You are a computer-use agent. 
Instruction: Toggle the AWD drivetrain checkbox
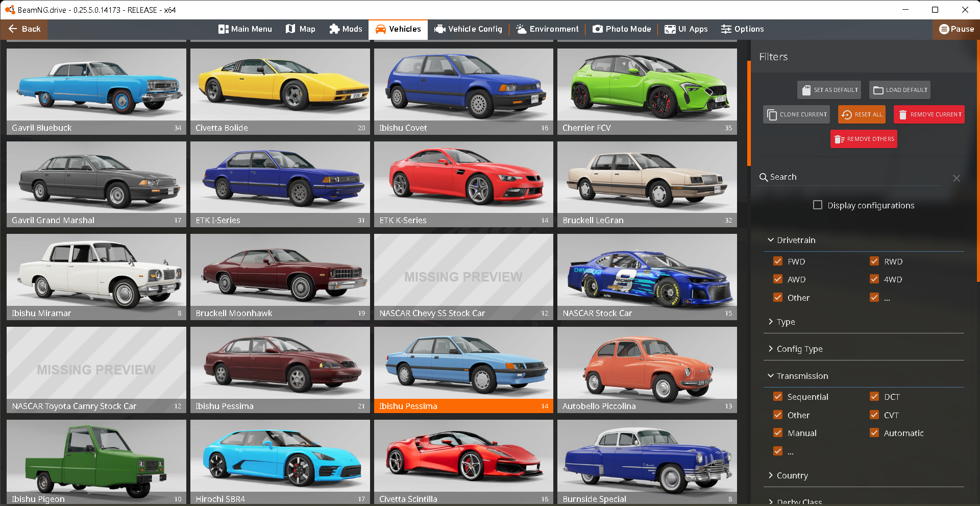pyautogui.click(x=778, y=279)
